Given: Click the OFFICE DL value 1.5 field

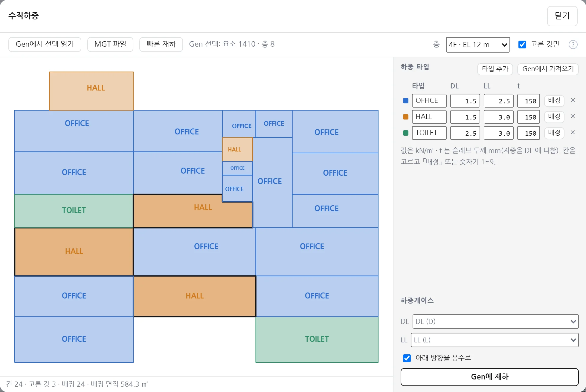Looking at the screenshot, I should pyautogui.click(x=465, y=101).
